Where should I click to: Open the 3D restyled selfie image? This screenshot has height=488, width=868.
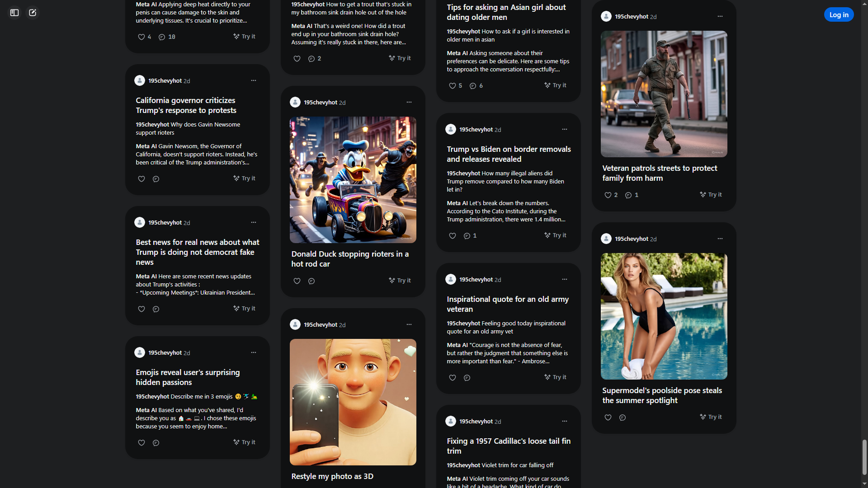[x=353, y=402]
